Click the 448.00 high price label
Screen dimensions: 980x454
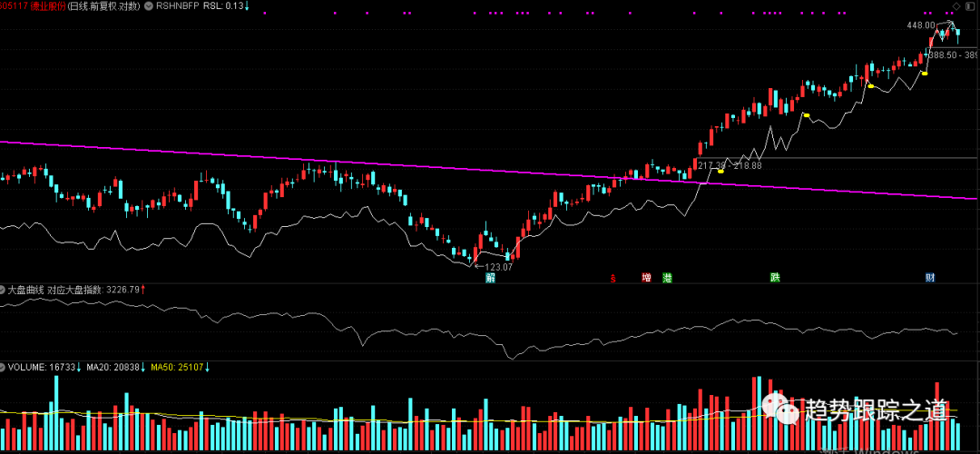click(919, 25)
